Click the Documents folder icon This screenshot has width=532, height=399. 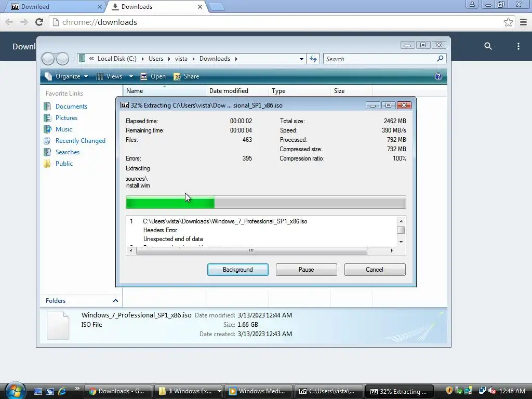coord(47,106)
